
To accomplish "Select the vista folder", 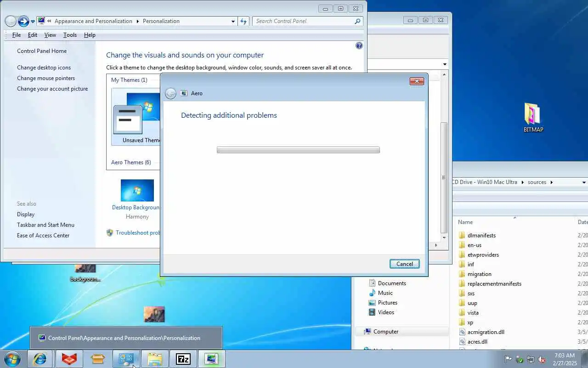I will tap(473, 313).
